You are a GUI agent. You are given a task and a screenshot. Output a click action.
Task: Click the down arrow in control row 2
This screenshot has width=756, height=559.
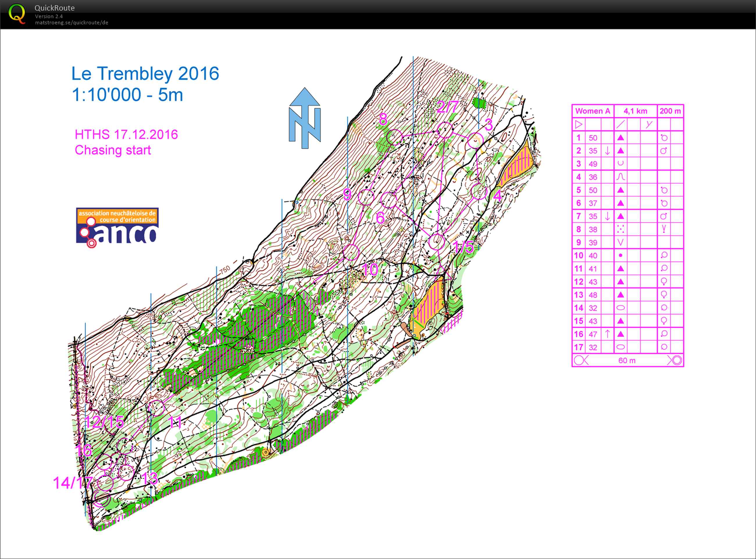(607, 151)
